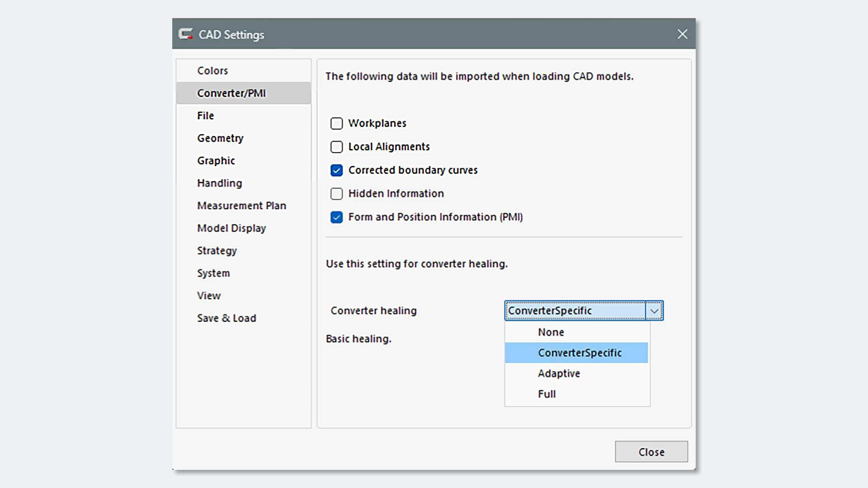Select None in the healing list

550,332
